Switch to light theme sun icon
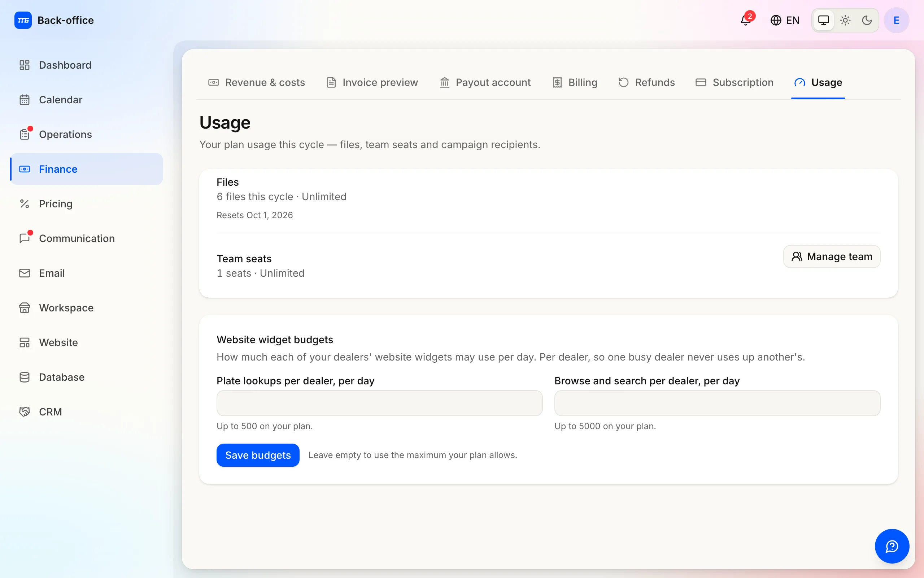The image size is (924, 578). click(x=845, y=20)
